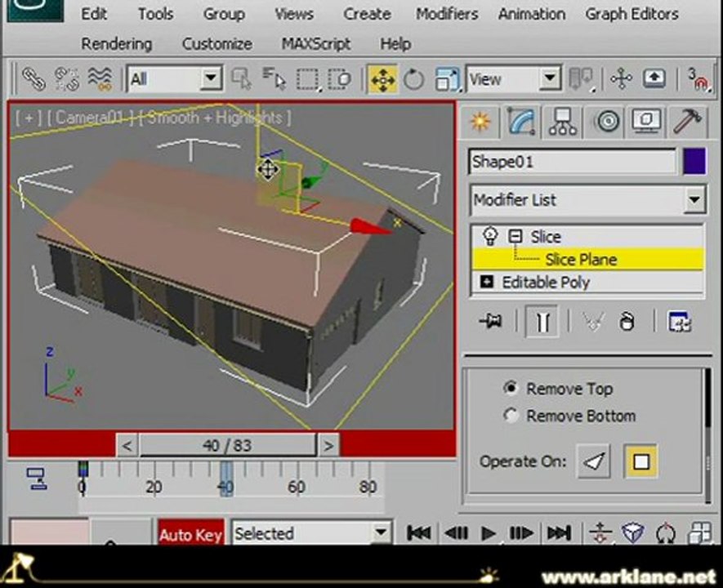Select the Slice Plane sub-object
Screen dimensions: 723x588
581,260
